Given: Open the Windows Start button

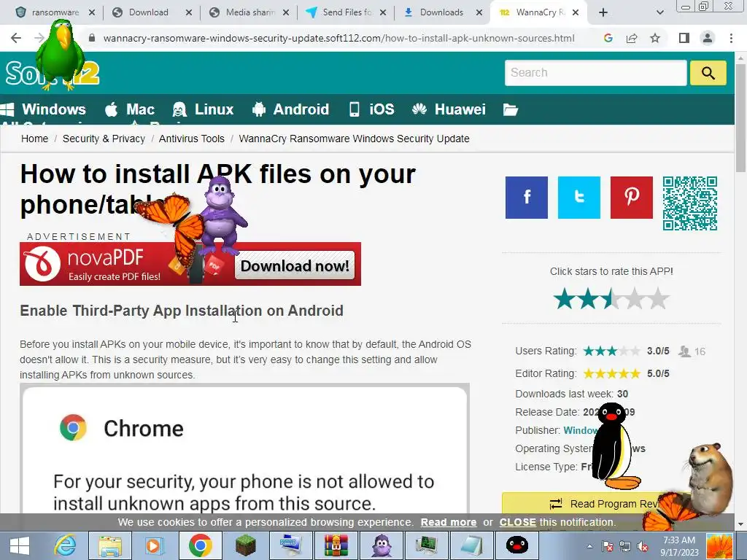Looking at the screenshot, I should pyautogui.click(x=19, y=545).
